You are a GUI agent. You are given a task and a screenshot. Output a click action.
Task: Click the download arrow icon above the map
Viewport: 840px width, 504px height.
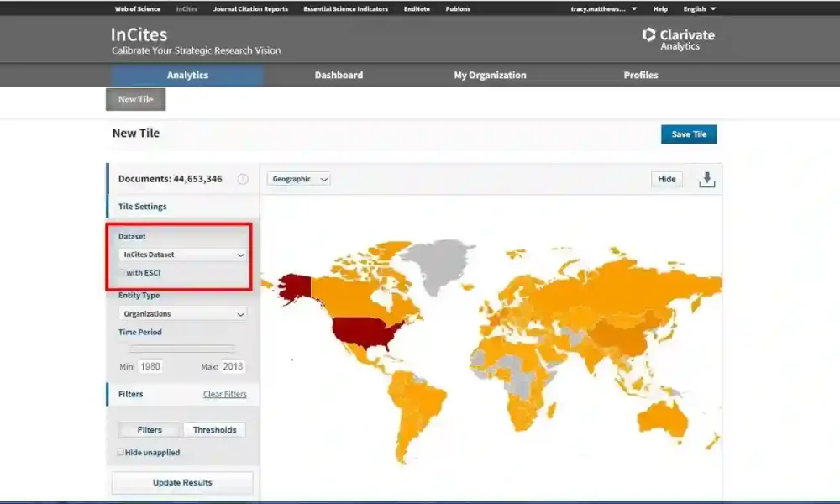click(x=706, y=180)
